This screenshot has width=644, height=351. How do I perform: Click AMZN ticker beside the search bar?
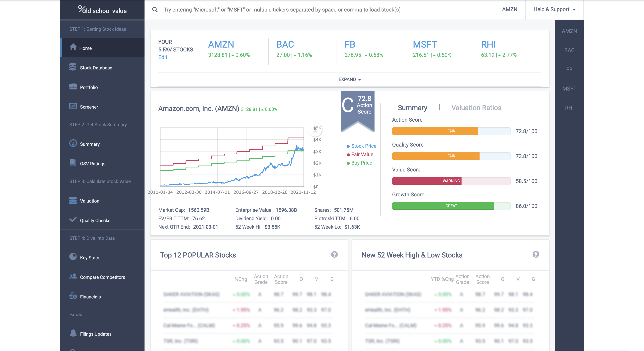509,10
